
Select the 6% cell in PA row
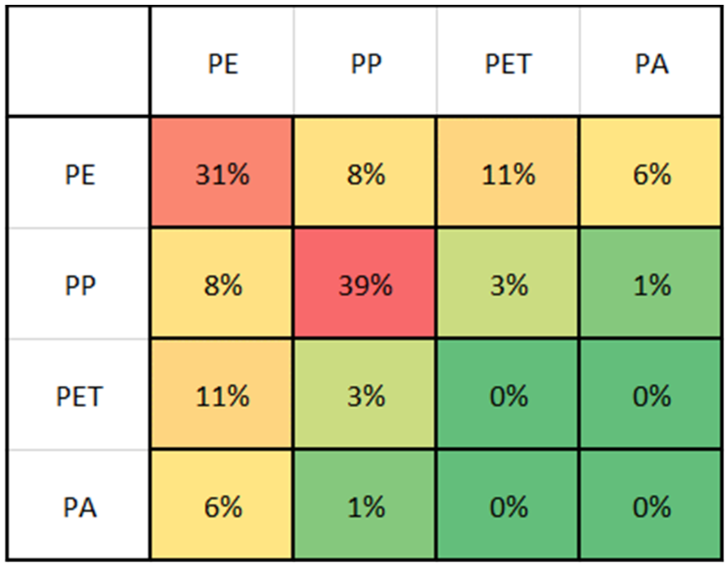(222, 507)
